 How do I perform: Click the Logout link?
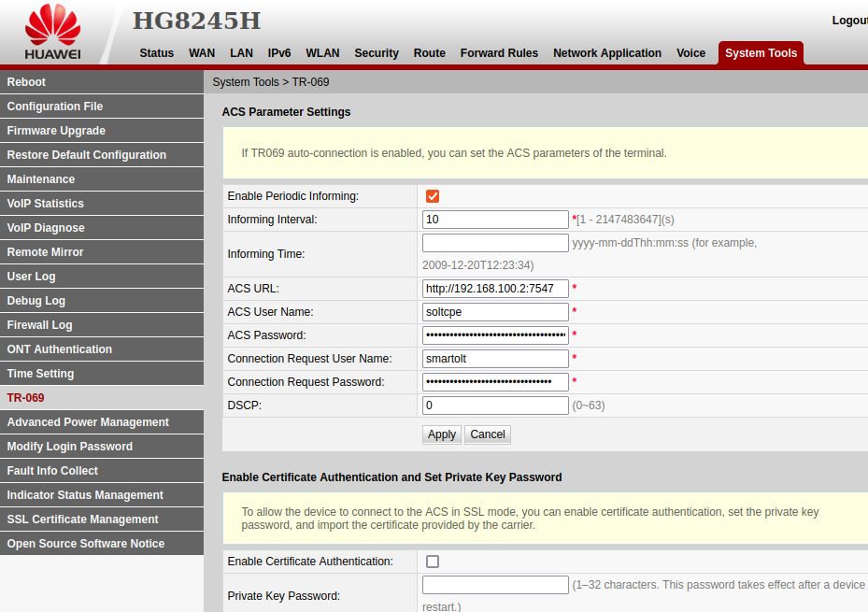pos(849,21)
